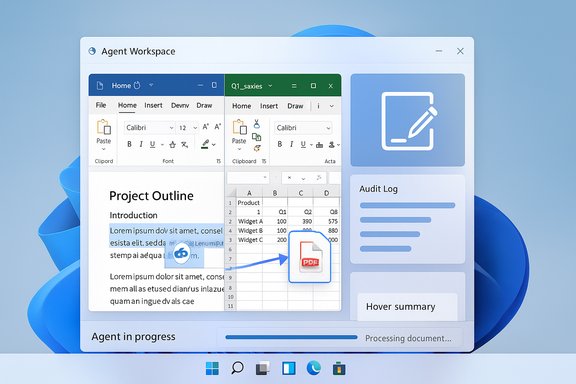
Task: Click the agent progress bar
Action: click(x=291, y=337)
